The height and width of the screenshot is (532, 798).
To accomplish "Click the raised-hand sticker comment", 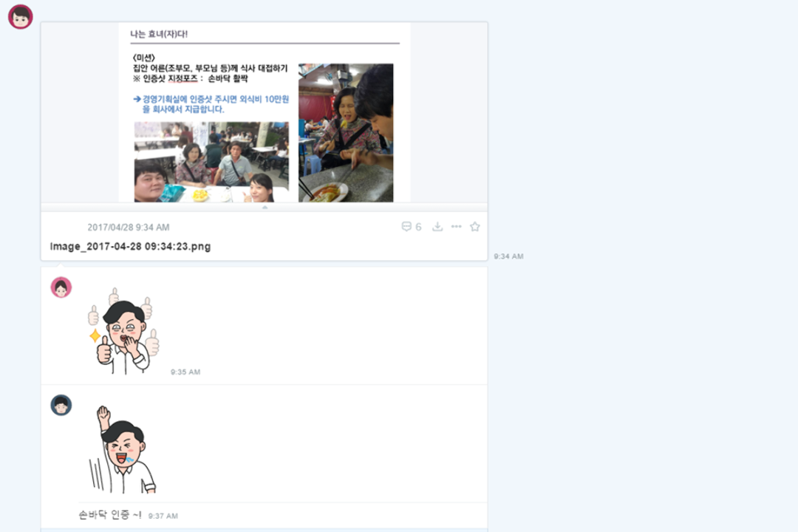I will [x=123, y=449].
